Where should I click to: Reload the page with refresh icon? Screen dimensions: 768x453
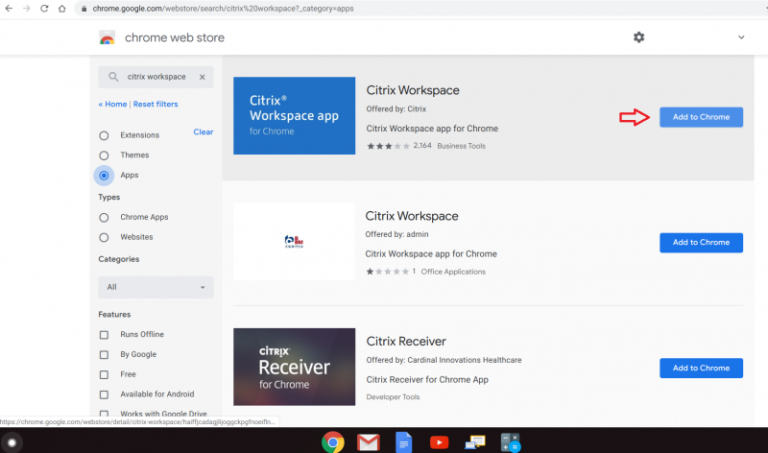tap(44, 8)
